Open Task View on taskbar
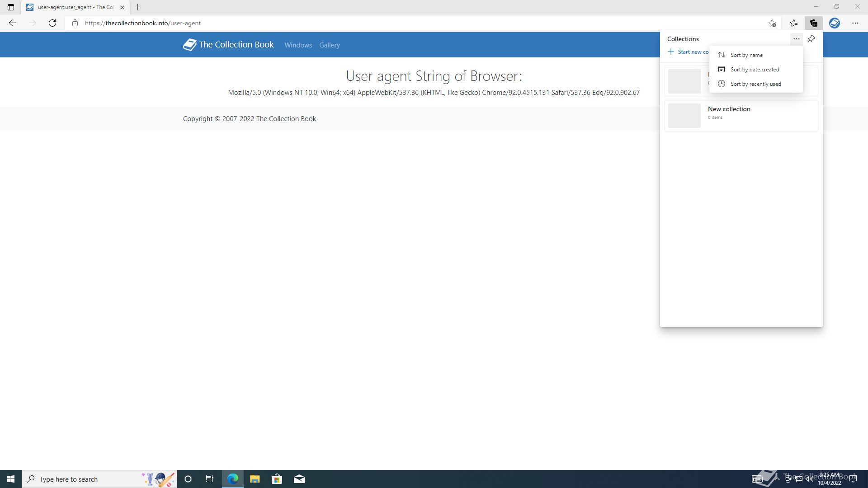The width and height of the screenshot is (868, 488). pos(210,479)
